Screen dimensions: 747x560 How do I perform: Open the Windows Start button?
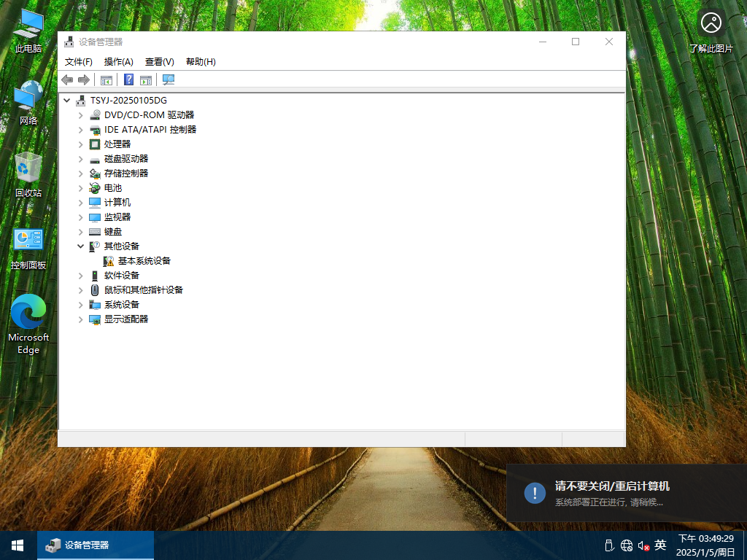tap(18, 545)
